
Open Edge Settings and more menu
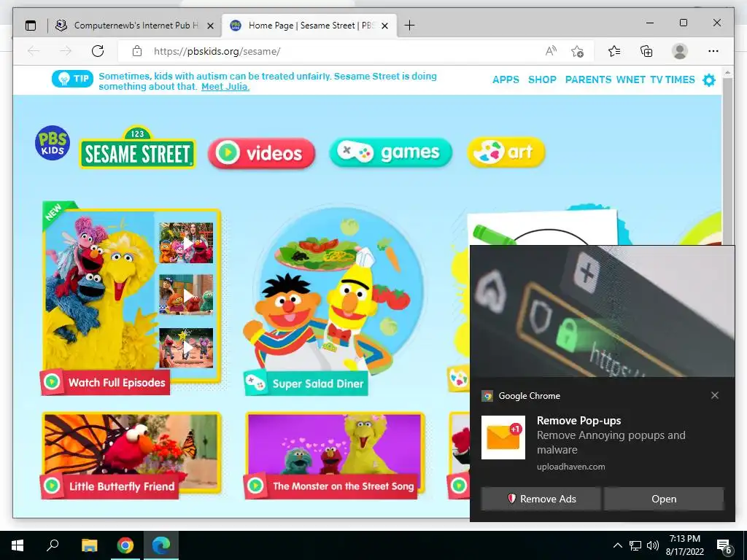tap(713, 51)
